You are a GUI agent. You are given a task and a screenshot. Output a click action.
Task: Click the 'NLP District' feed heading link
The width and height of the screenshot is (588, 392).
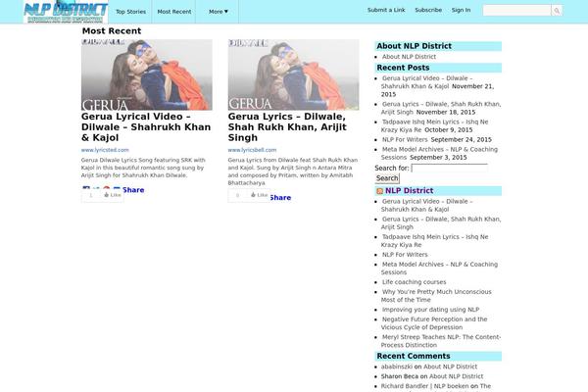[409, 190]
